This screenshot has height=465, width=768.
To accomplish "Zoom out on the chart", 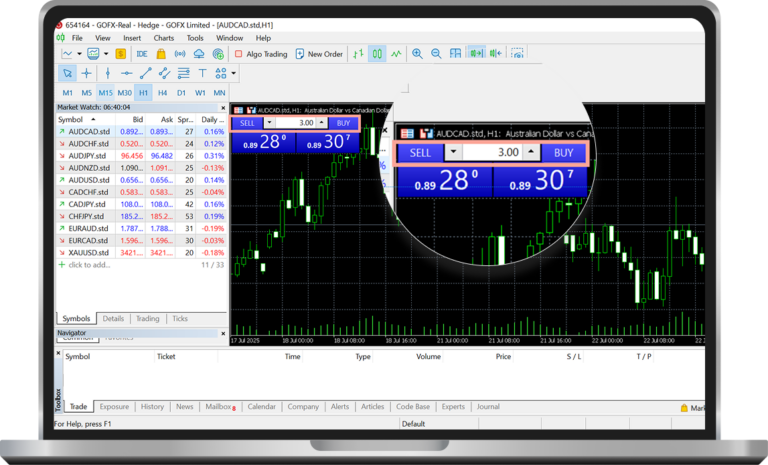I will point(436,54).
